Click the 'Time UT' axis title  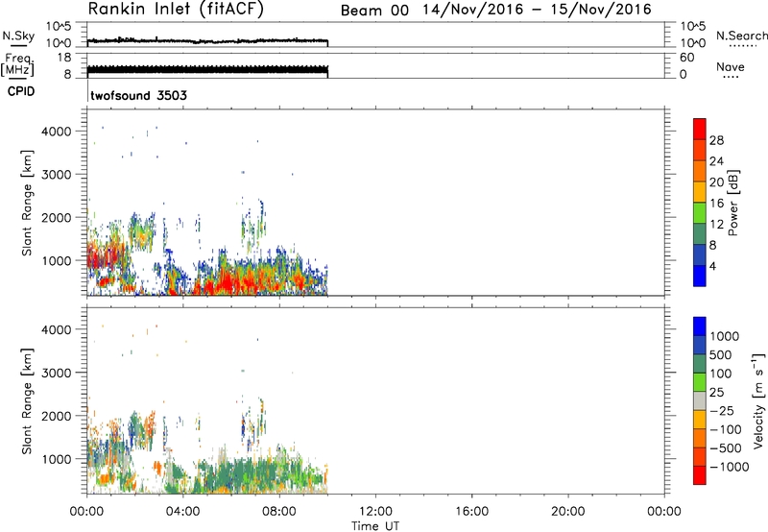375,526
